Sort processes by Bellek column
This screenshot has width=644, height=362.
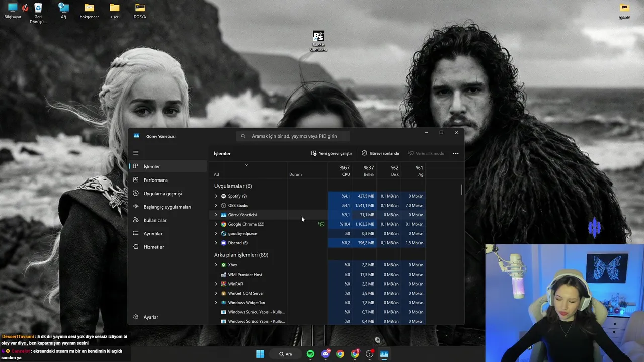pos(364,171)
